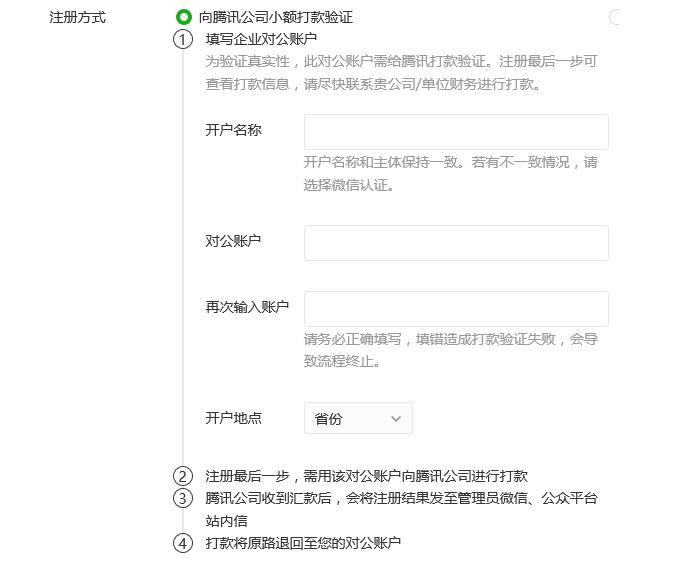The height and width of the screenshot is (561, 690).
Task: Click the 开户名称 field label
Action: pos(233,131)
